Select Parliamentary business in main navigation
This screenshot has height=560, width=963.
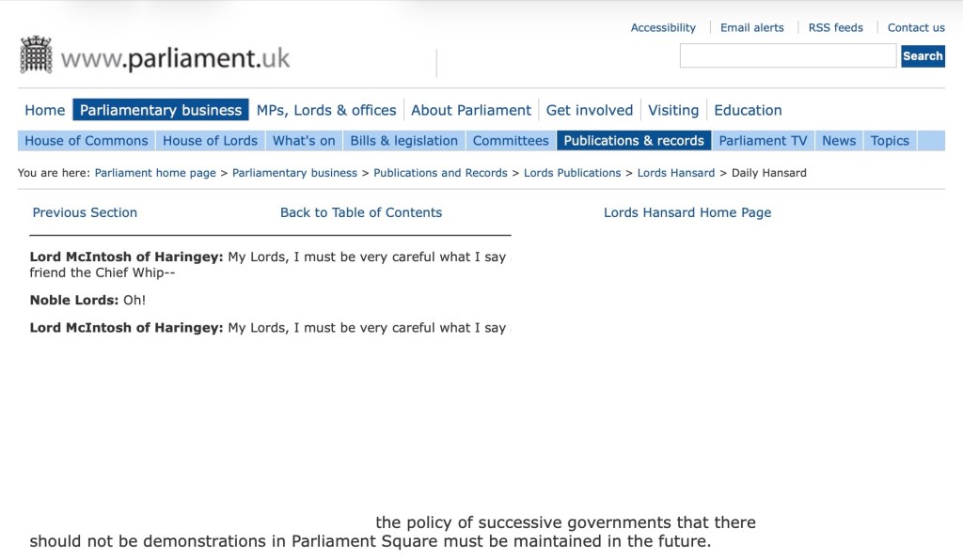[x=161, y=110]
